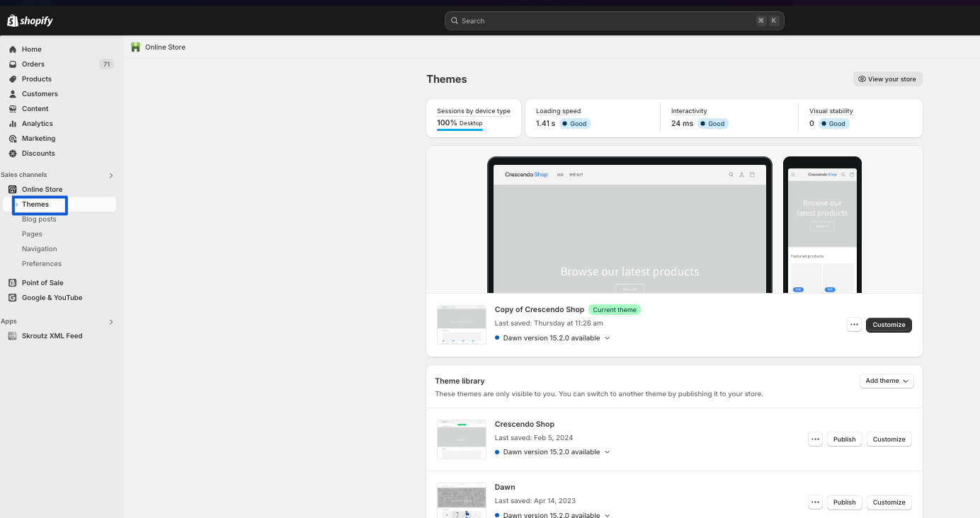
Task: Click the Products tag icon
Action: pyautogui.click(x=13, y=79)
